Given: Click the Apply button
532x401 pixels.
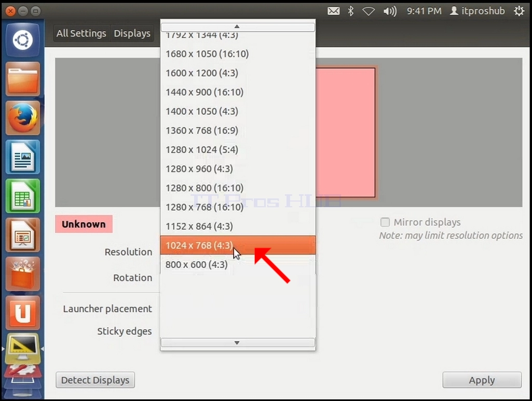Looking at the screenshot, I should [482, 380].
